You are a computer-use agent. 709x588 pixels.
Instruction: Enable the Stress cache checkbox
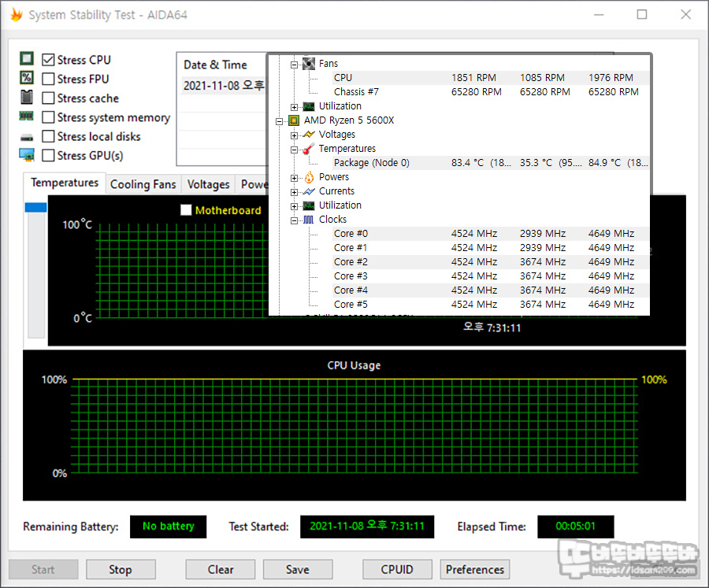coord(48,98)
